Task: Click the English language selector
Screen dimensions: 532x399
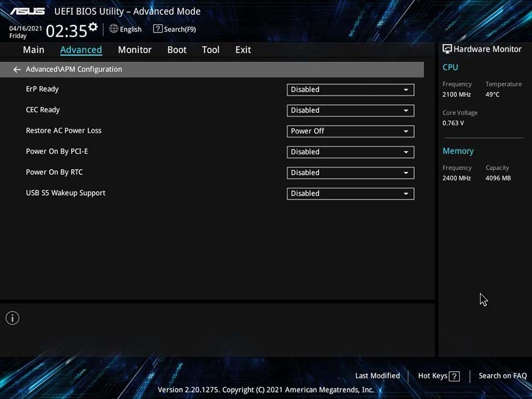Action: pyautogui.click(x=131, y=29)
